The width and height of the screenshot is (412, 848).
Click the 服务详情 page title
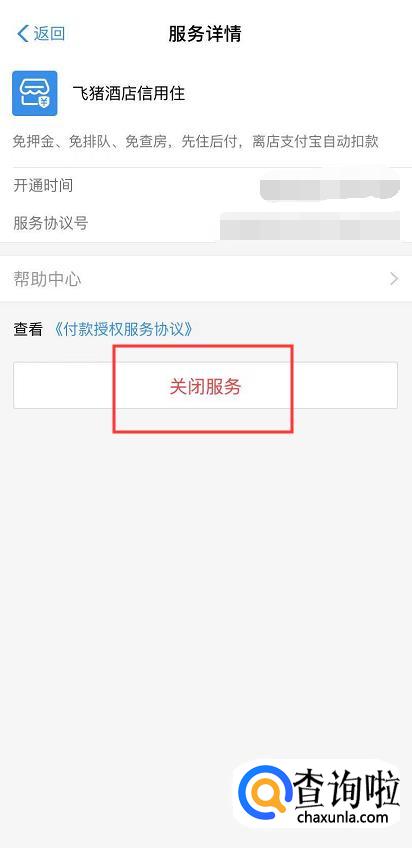click(x=205, y=34)
